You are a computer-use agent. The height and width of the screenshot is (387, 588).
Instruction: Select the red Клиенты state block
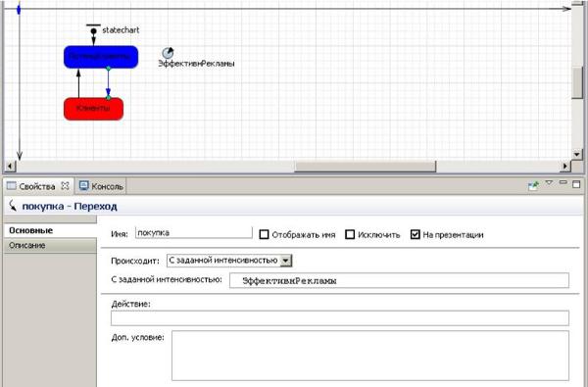pyautogui.click(x=93, y=109)
